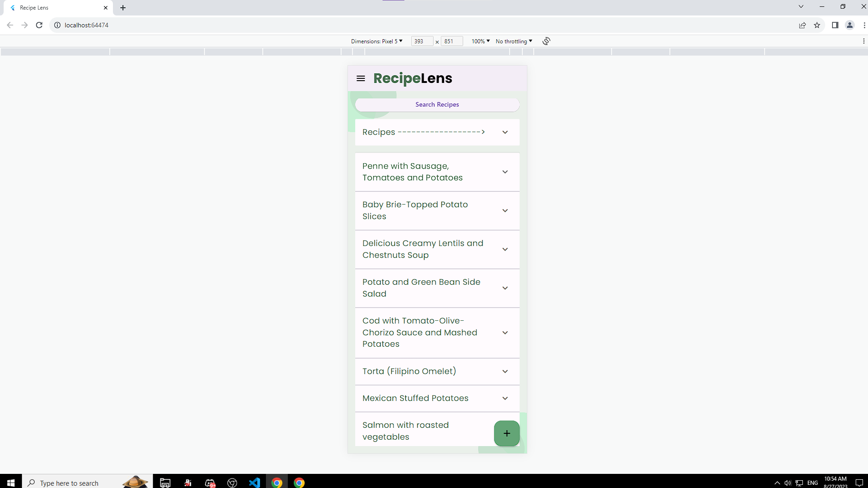The width and height of the screenshot is (868, 488).
Task: Share this page icon
Action: pyautogui.click(x=802, y=25)
